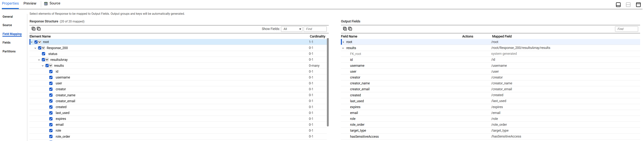
Task: Open the Fields section in sidebar
Action: pos(6,43)
